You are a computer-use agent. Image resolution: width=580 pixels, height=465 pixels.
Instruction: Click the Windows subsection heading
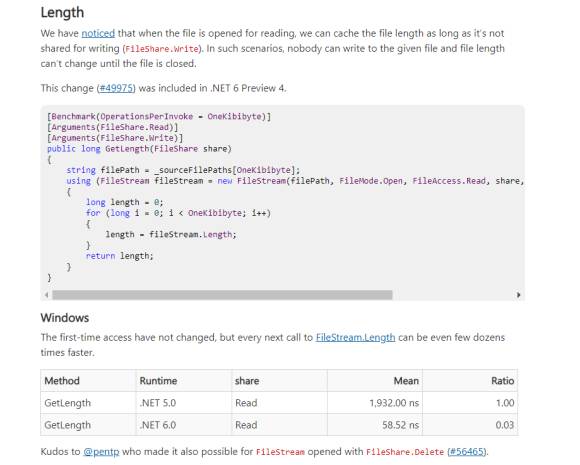point(65,318)
